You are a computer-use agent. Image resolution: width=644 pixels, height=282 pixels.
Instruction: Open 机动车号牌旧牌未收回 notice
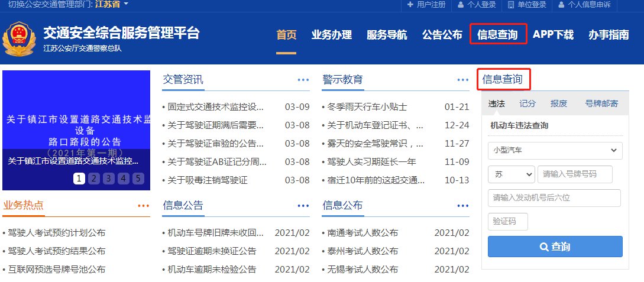216,233
